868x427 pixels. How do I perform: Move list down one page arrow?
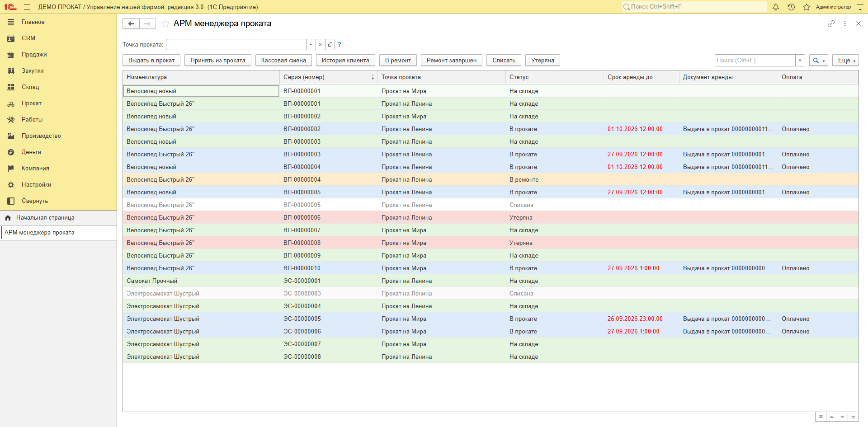pyautogui.click(x=842, y=417)
